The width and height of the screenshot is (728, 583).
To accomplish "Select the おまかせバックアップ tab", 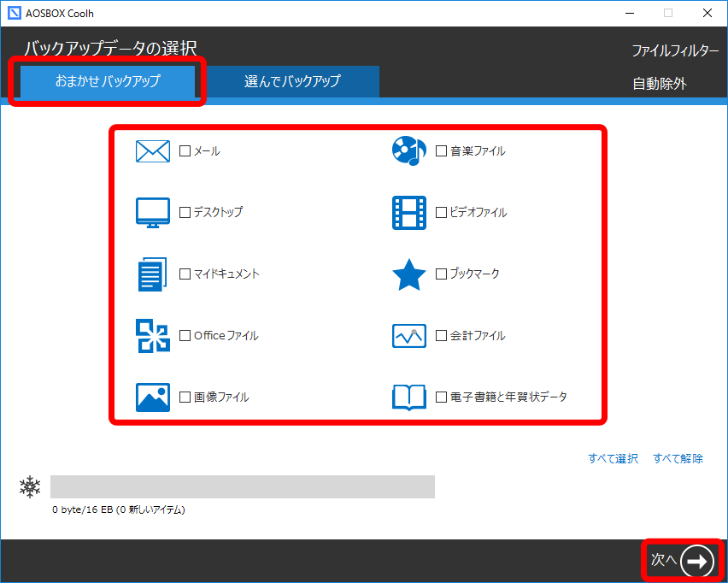I will (x=108, y=82).
